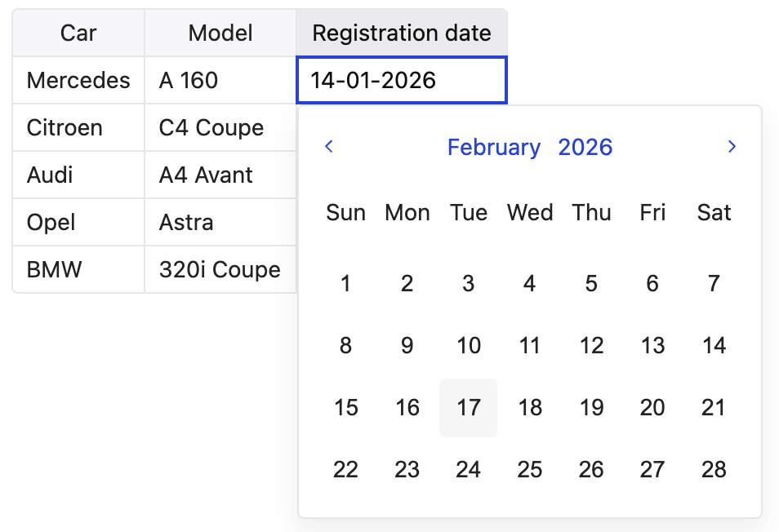Viewport: 779px width, 532px height.
Task: Pick day 1 in the calendar
Action: tap(345, 284)
